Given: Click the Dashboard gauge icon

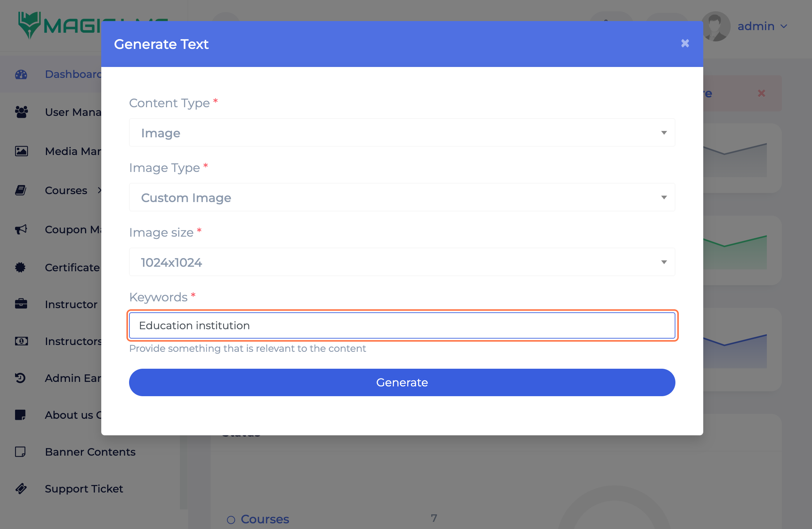Looking at the screenshot, I should coord(21,74).
